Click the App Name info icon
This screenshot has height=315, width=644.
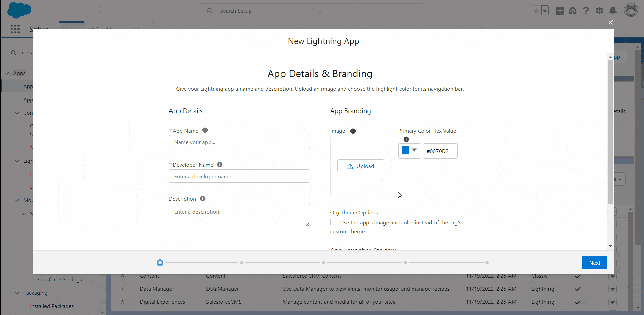coord(205,130)
